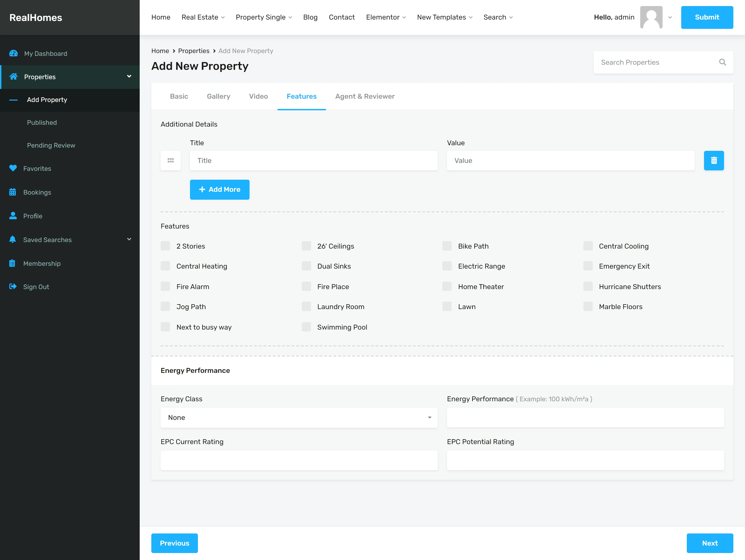Click the Properties breadcrumb link
This screenshot has width=745, height=560.
pos(194,51)
